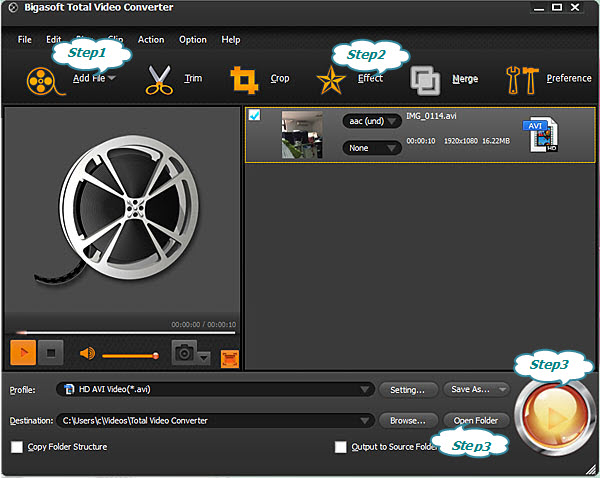Viewport: 600px width, 478px height.
Task: Click the Merge label
Action: [465, 79]
